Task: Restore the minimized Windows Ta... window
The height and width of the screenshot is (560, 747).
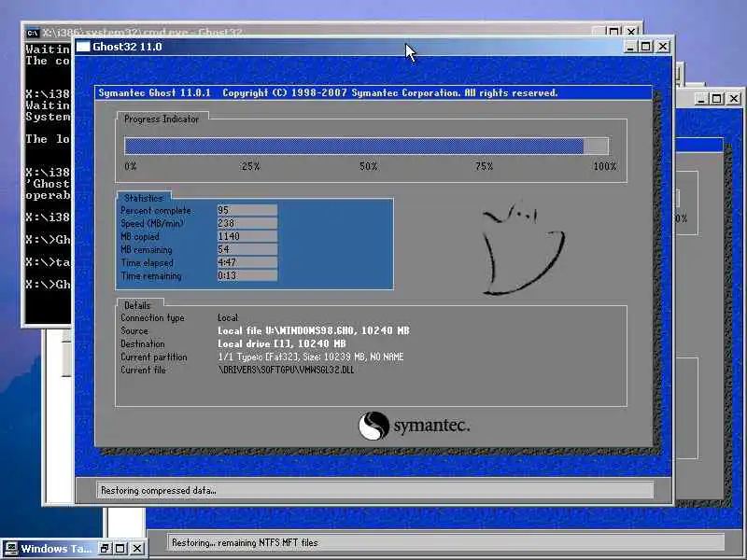Action: (x=105, y=549)
